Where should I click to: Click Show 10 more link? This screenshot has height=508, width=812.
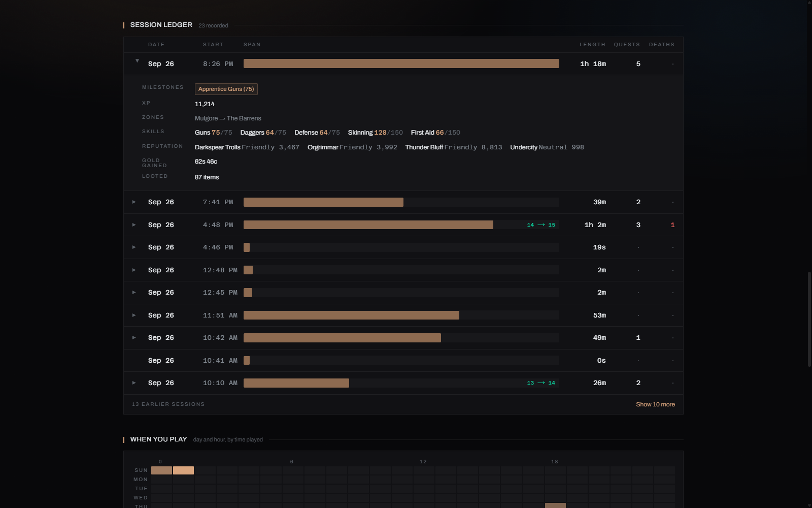pyautogui.click(x=655, y=404)
